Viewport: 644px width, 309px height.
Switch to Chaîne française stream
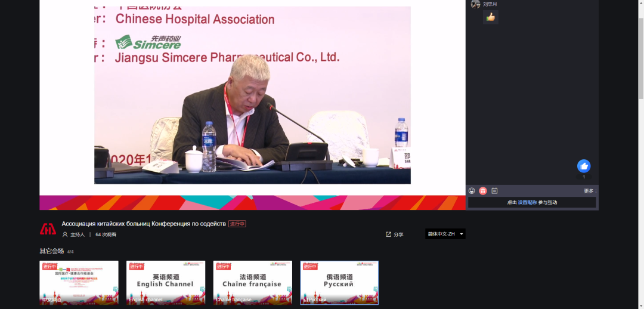coord(252,283)
